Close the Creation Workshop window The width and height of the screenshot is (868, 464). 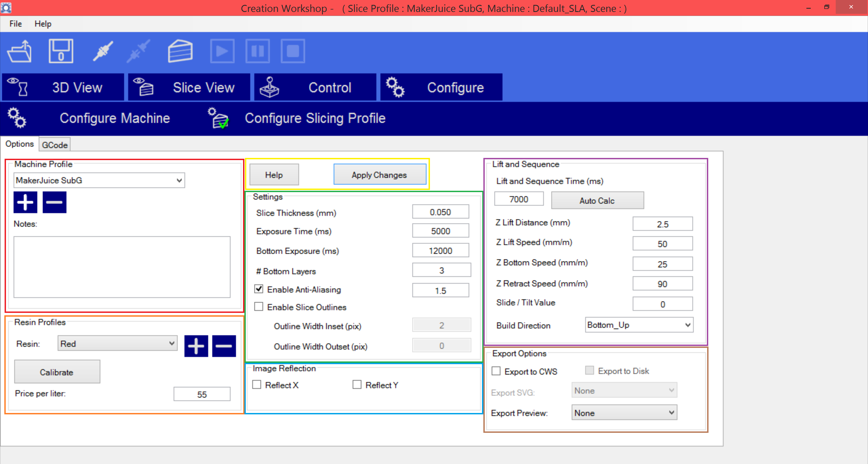click(851, 7)
